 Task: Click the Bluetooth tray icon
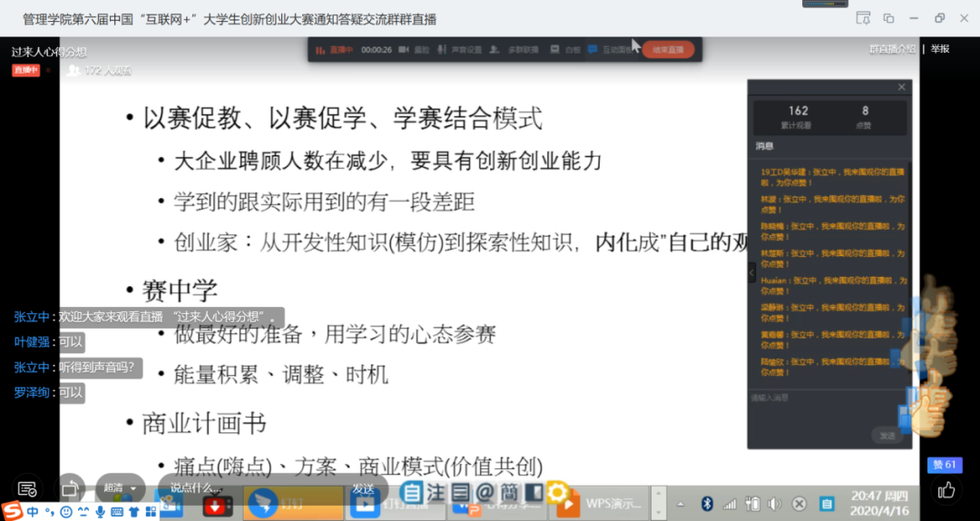pos(706,503)
